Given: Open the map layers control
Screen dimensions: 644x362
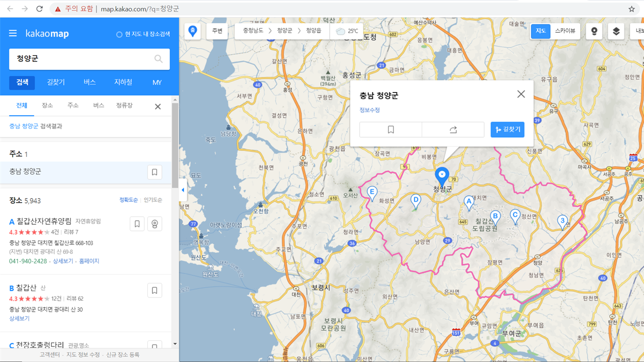Looking at the screenshot, I should (x=616, y=31).
